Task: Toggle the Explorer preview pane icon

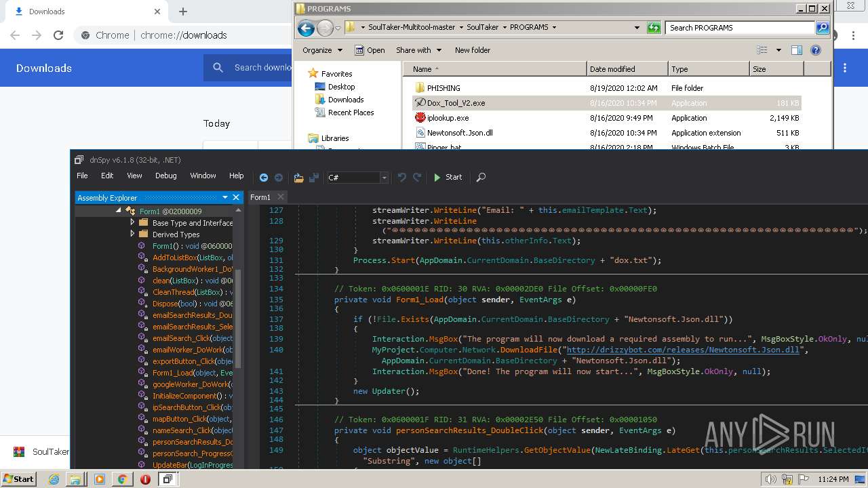Action: point(797,50)
